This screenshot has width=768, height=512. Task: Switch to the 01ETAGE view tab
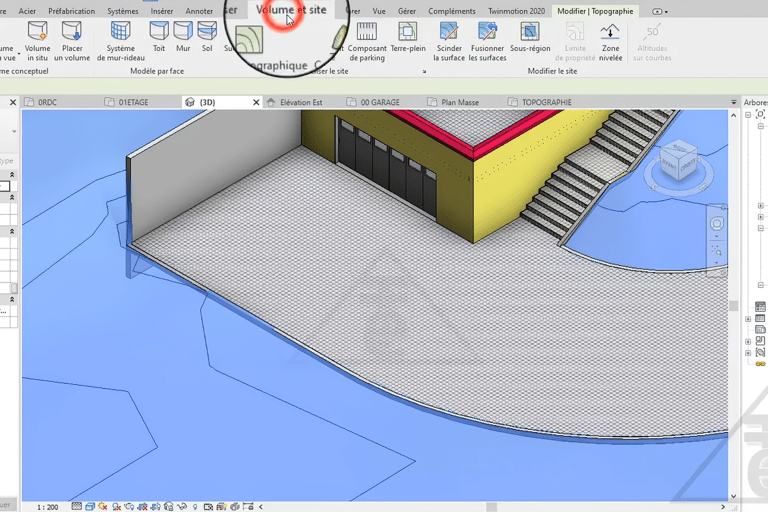point(133,102)
